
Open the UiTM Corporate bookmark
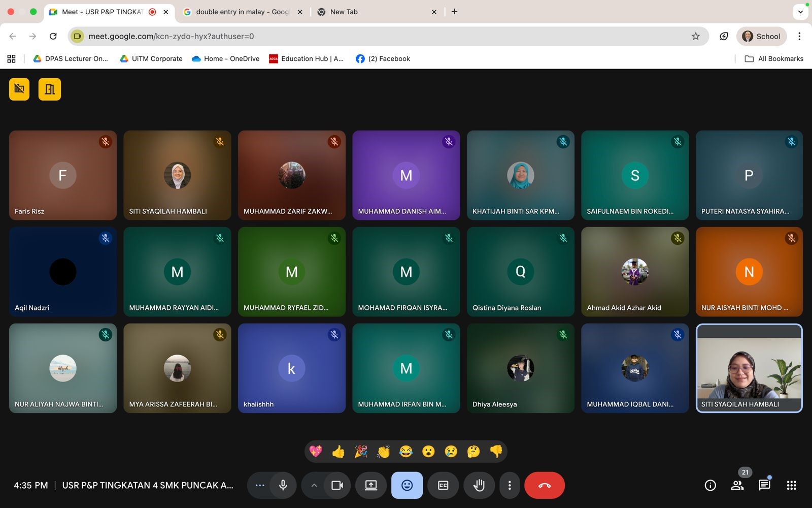151,58
